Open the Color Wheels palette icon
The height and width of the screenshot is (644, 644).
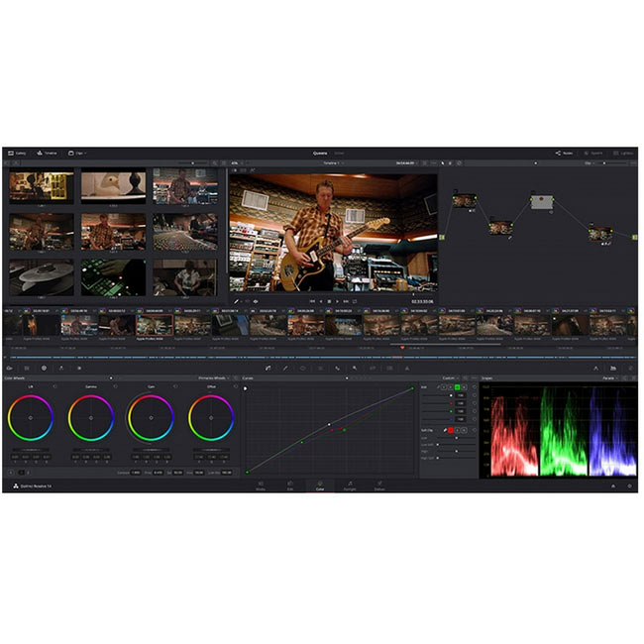44,368
